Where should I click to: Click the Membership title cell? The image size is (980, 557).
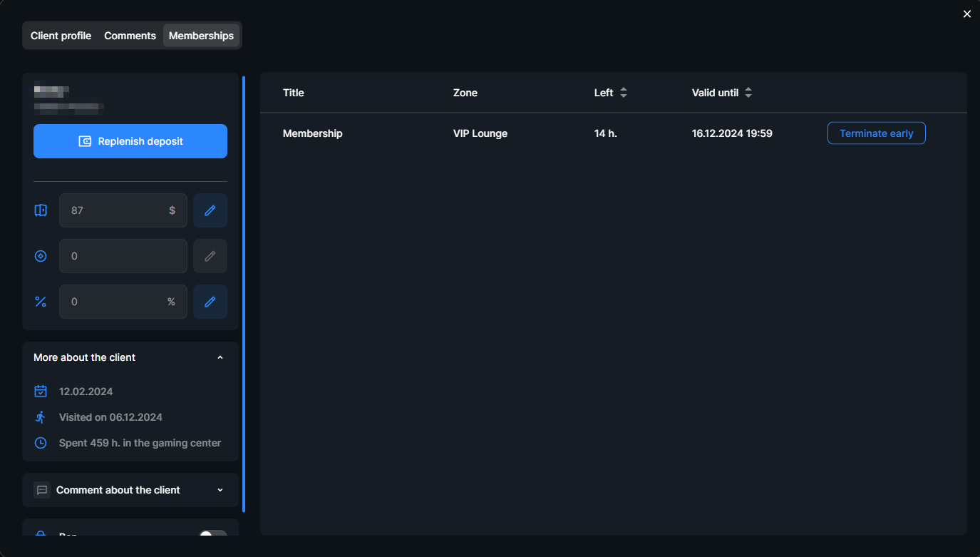(x=313, y=133)
